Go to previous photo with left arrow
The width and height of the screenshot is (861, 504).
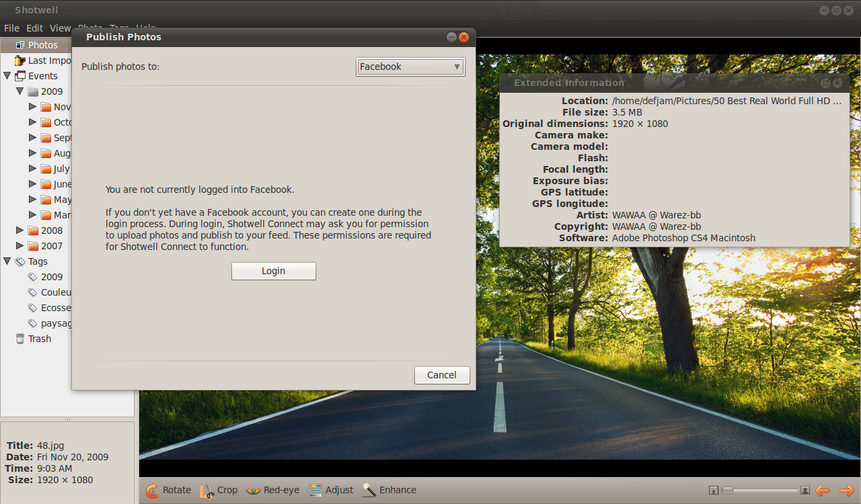tap(822, 491)
